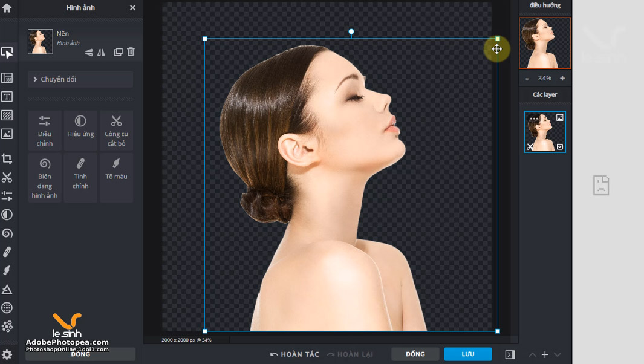Click the zoom in plus button
The width and height of the screenshot is (644, 364).
(x=562, y=79)
